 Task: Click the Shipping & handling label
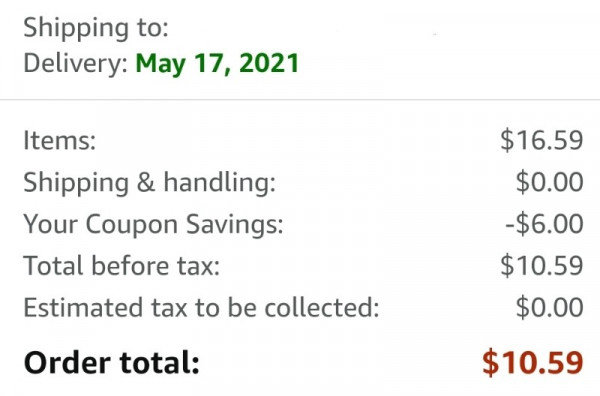coord(149,183)
